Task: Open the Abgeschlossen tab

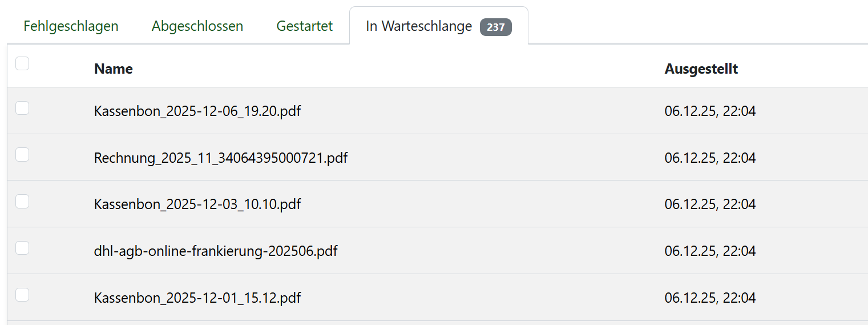Action: pyautogui.click(x=197, y=26)
